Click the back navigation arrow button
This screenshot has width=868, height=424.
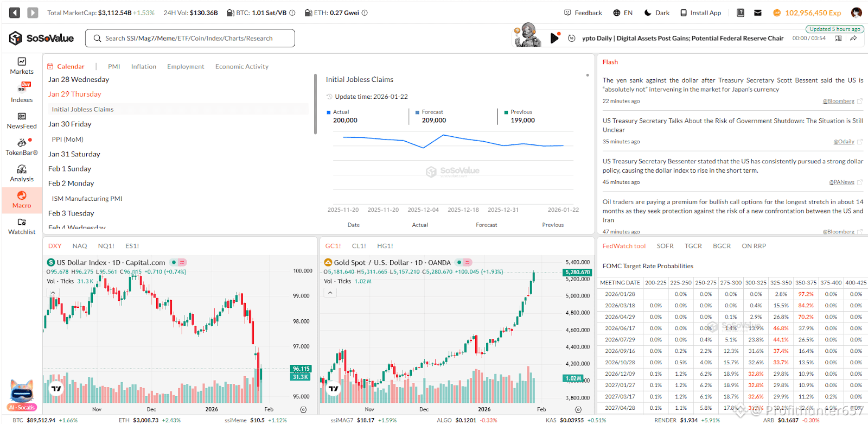click(x=15, y=12)
